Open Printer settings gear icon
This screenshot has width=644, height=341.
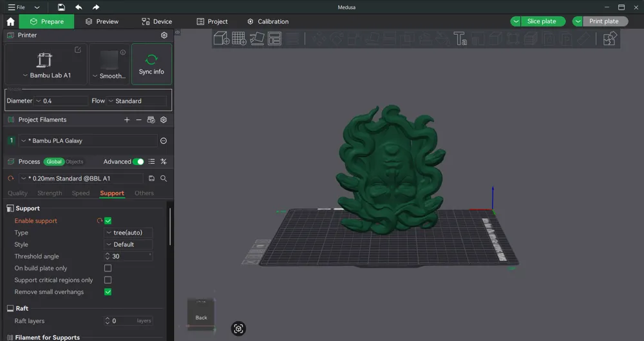point(164,35)
